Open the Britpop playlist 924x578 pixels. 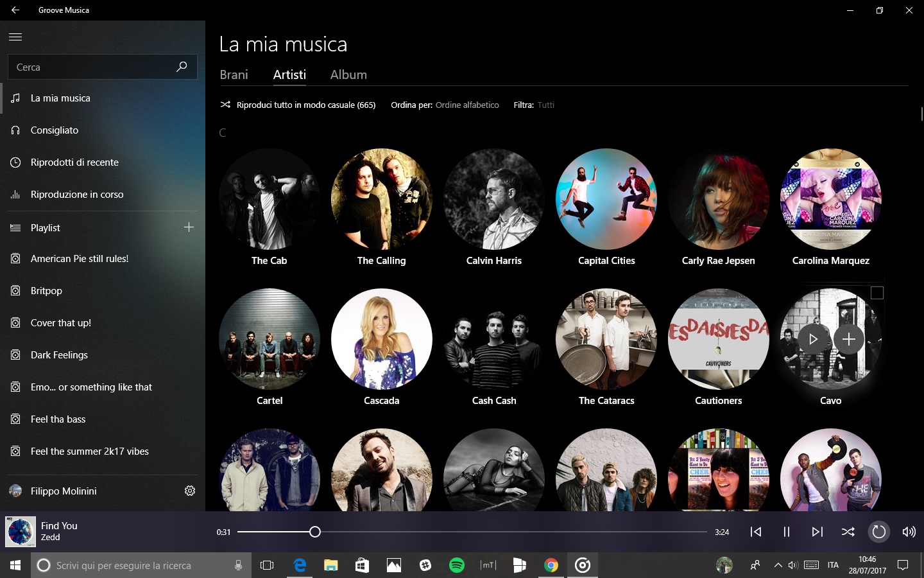(103, 291)
